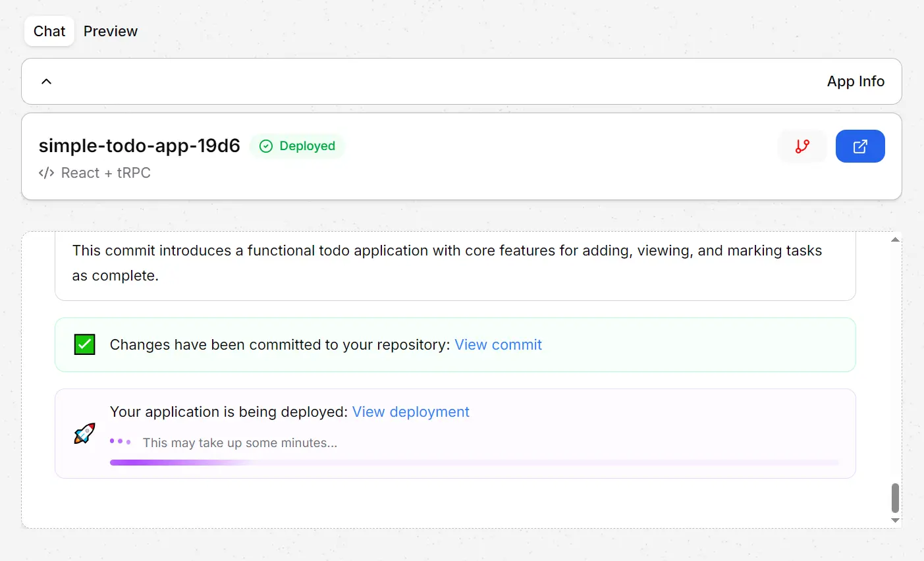924x561 pixels.
Task: Open the View commit link
Action: 499,344
